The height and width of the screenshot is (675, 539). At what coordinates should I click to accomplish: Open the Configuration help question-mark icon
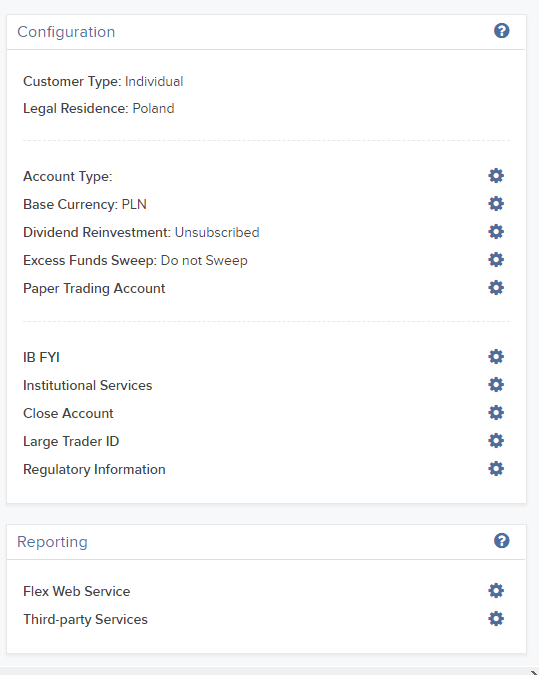(x=502, y=31)
